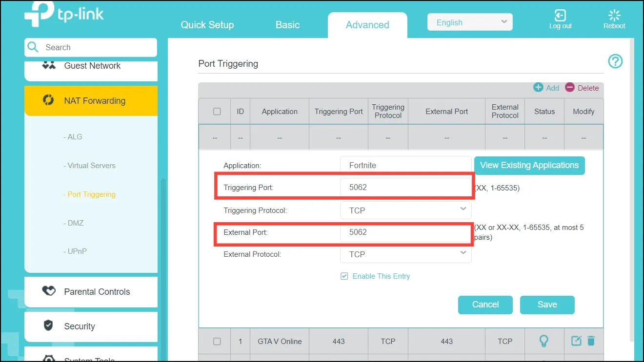Open the help question mark icon
This screenshot has width=644, height=362.
coord(615,61)
